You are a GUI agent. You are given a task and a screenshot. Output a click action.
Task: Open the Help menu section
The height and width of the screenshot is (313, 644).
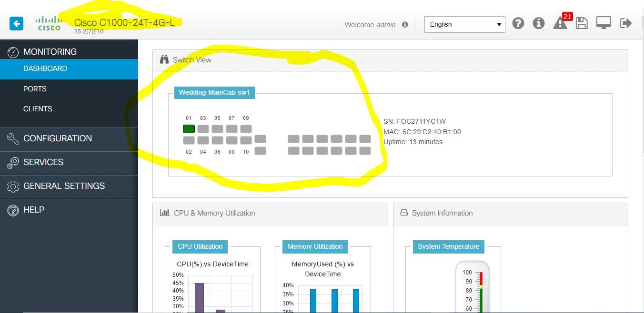34,210
